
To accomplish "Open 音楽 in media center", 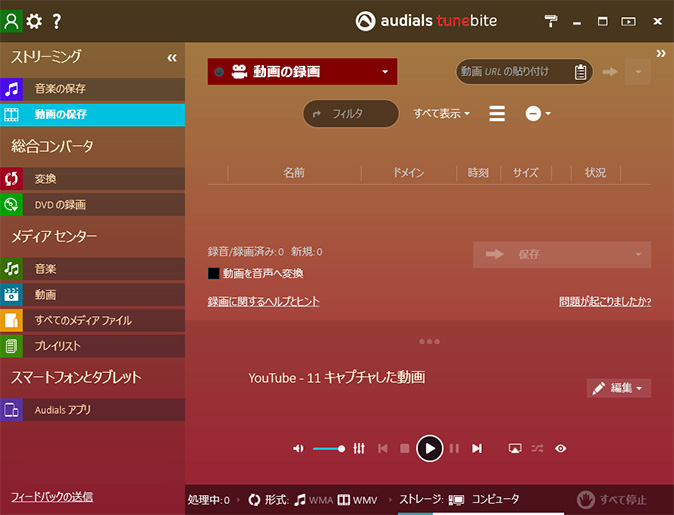I will click(92, 269).
